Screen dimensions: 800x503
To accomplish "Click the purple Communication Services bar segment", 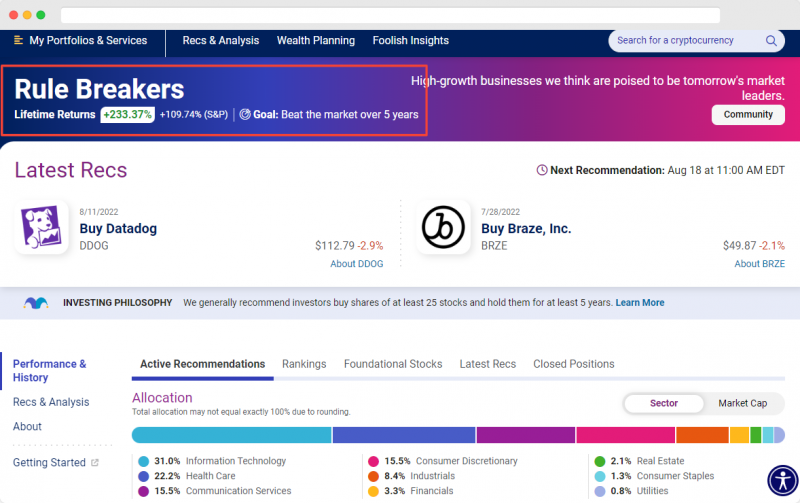I will 526,435.
